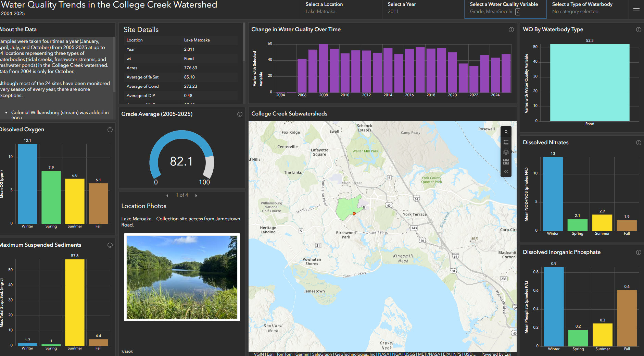The height and width of the screenshot is (356, 644).
Task: Click the About the Data panel scrollbar
Action: (114, 64)
